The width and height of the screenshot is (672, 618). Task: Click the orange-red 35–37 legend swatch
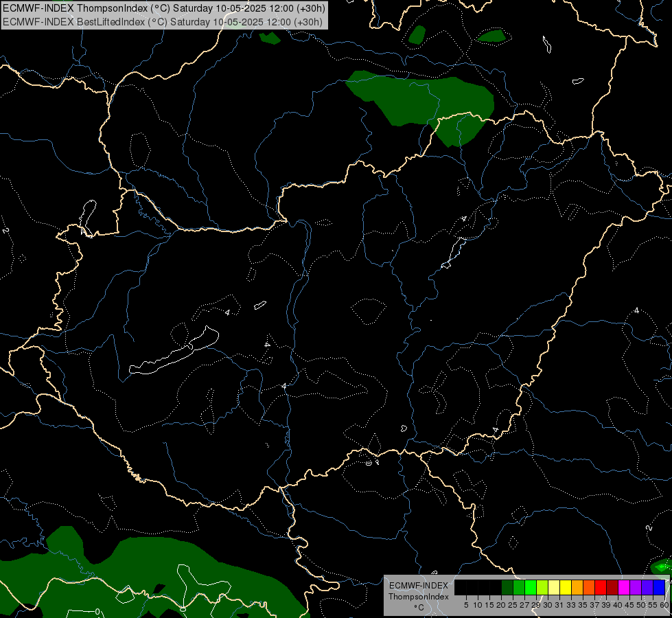click(589, 587)
